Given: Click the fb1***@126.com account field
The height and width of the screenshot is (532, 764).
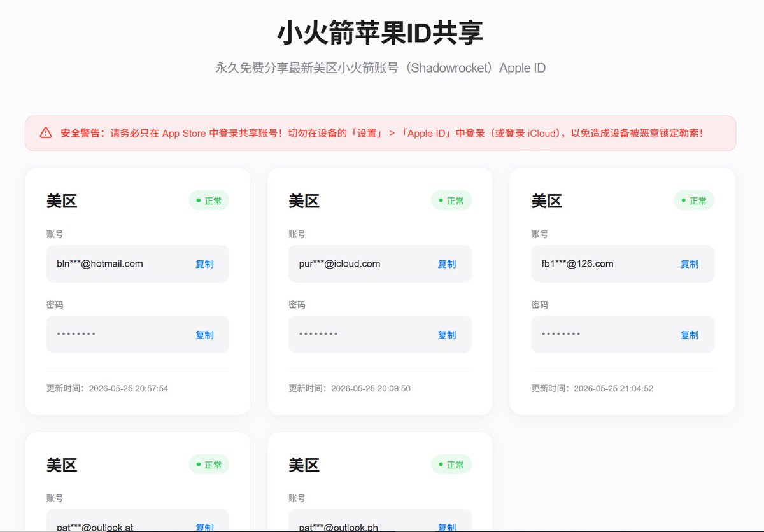Looking at the screenshot, I should tap(623, 263).
